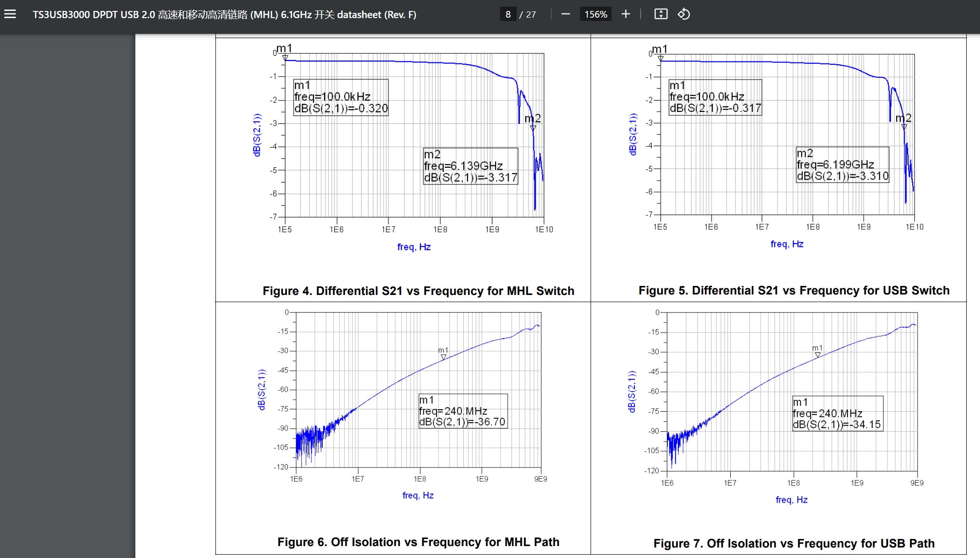This screenshot has height=558, width=980.
Task: Click the '1E10' x-axis tick in Figure 4
Action: coord(544,230)
